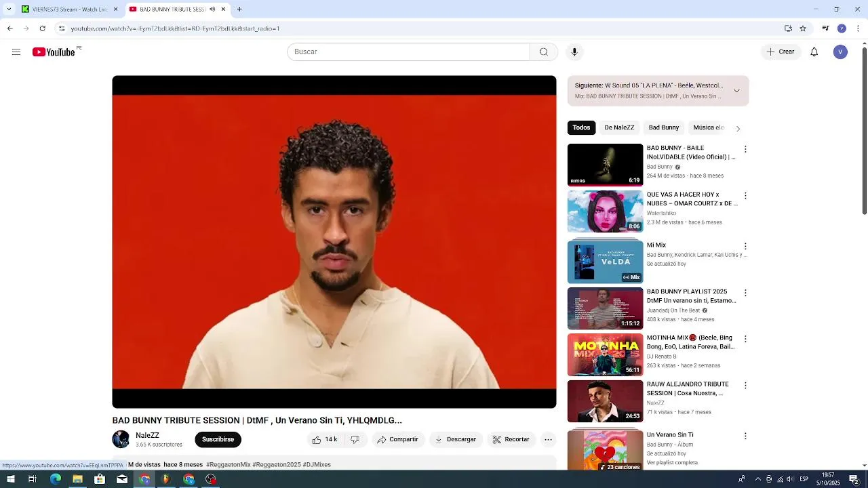Reload the page
Image resolution: width=868 pixels, height=488 pixels.
click(42, 28)
